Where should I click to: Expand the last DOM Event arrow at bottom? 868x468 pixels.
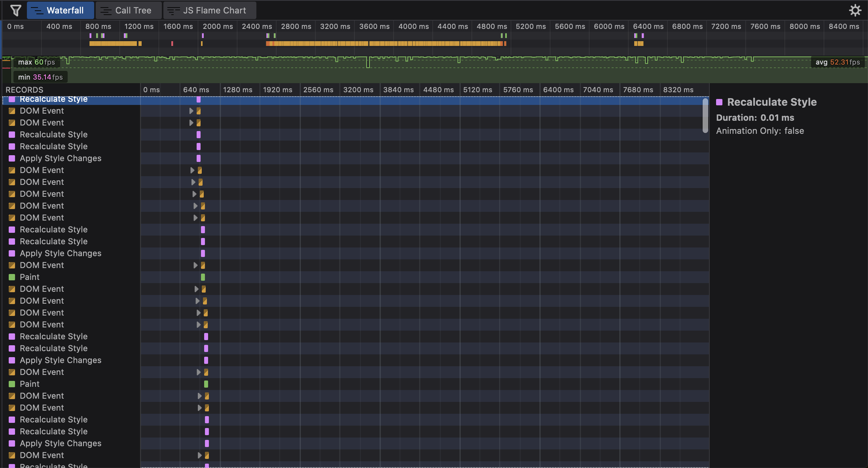click(x=199, y=455)
